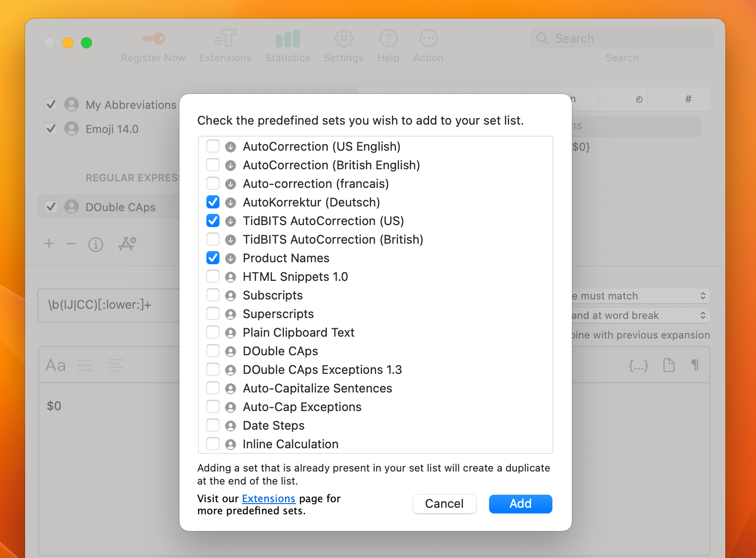Image resolution: width=756 pixels, height=558 pixels.
Task: Click the # usage count column header
Action: [689, 99]
